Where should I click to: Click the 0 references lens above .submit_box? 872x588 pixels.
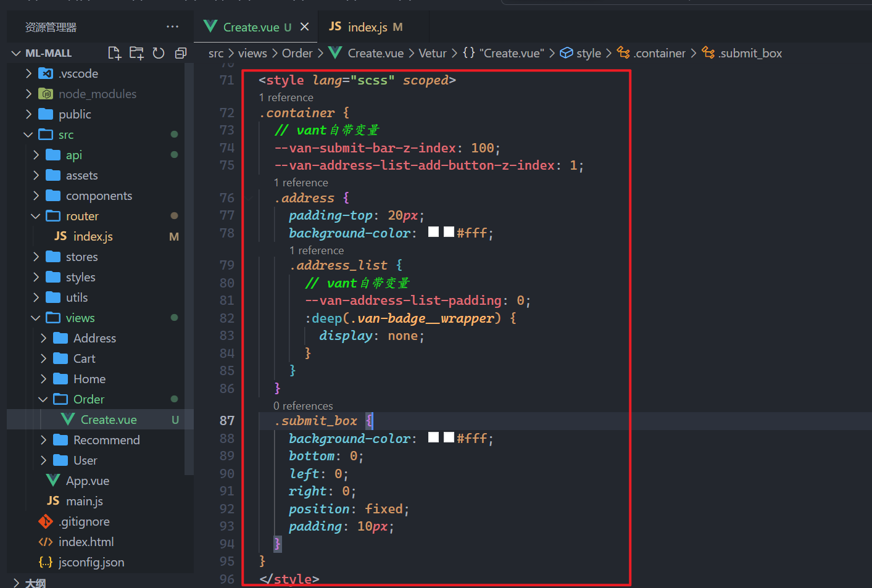(x=303, y=406)
